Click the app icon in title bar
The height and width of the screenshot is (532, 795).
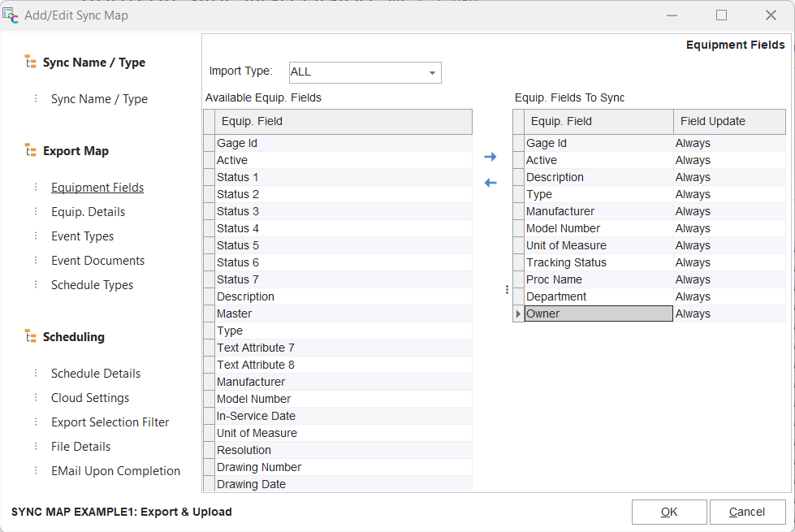point(11,15)
